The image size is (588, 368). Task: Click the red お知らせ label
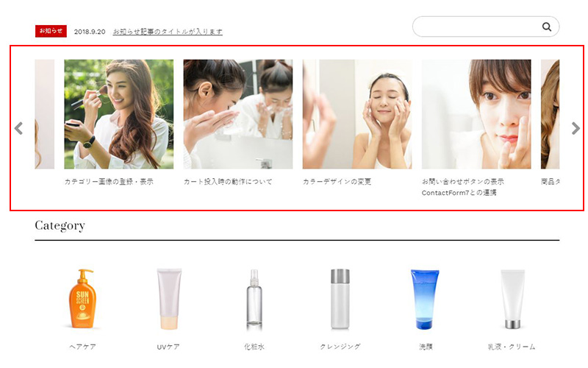(x=51, y=31)
